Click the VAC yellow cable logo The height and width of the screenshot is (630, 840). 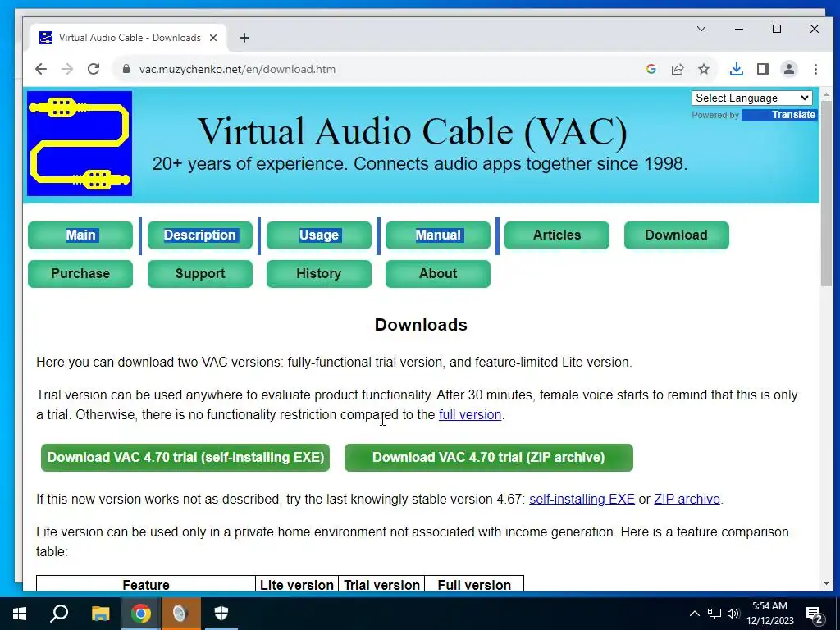point(80,144)
